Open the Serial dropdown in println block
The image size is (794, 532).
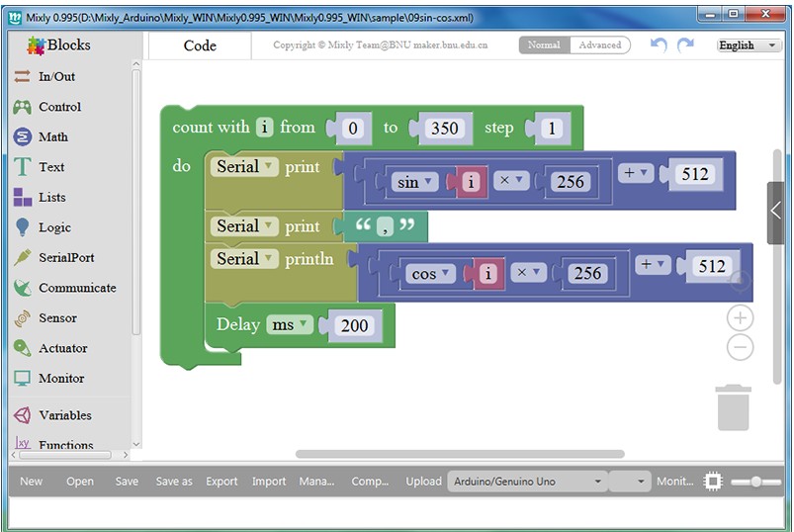coord(244,259)
